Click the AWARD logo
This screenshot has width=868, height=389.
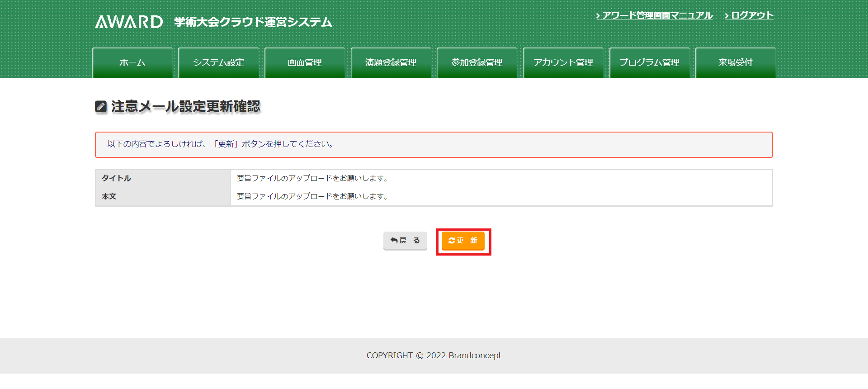click(x=129, y=22)
